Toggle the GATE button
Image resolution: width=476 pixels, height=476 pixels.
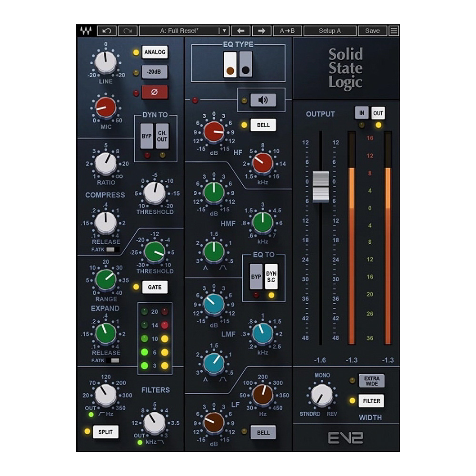pyautogui.click(x=155, y=287)
